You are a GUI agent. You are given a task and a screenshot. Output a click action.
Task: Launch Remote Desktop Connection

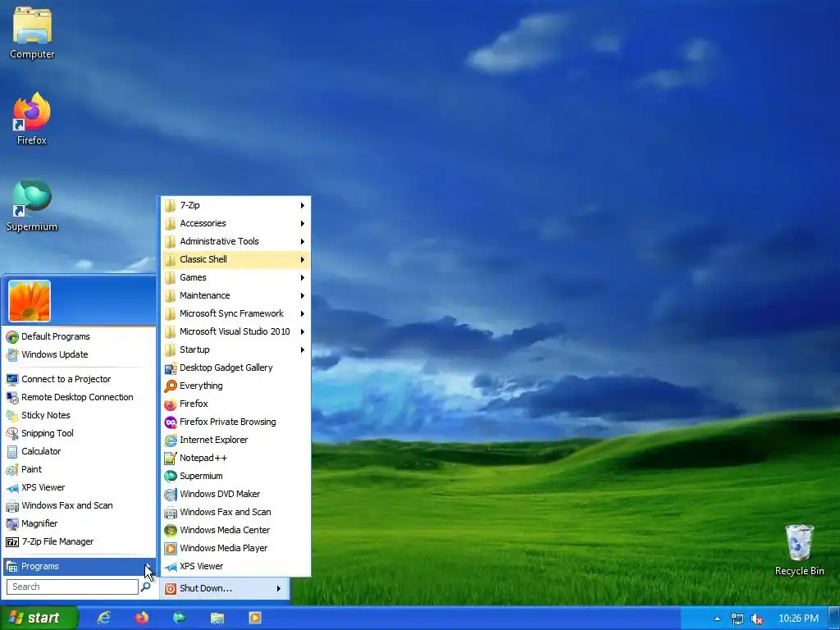tap(79, 398)
